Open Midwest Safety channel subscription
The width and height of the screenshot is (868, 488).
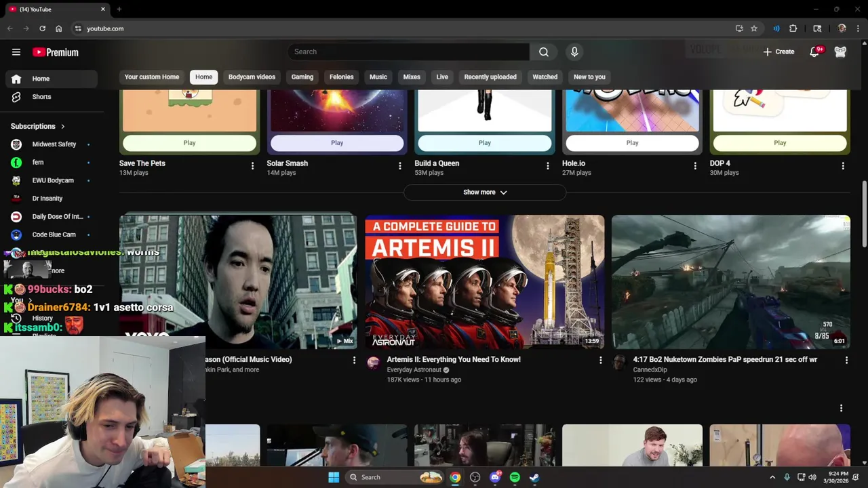pos(52,144)
